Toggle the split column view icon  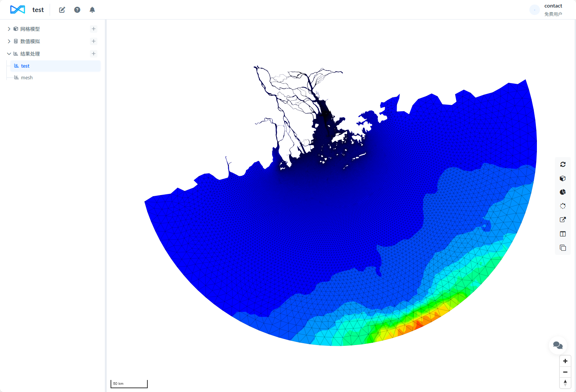pos(563,234)
